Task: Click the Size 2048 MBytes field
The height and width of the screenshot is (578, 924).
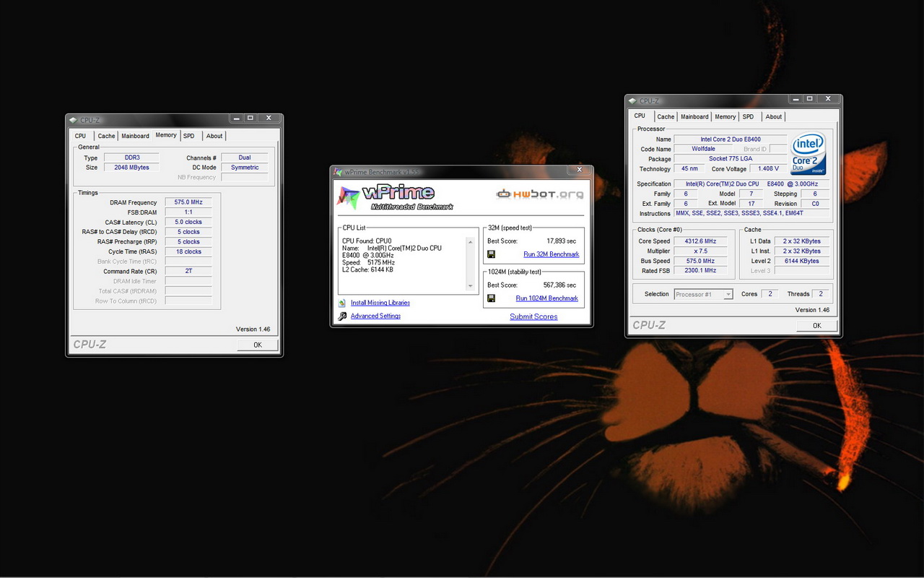Action: pyautogui.click(x=131, y=167)
